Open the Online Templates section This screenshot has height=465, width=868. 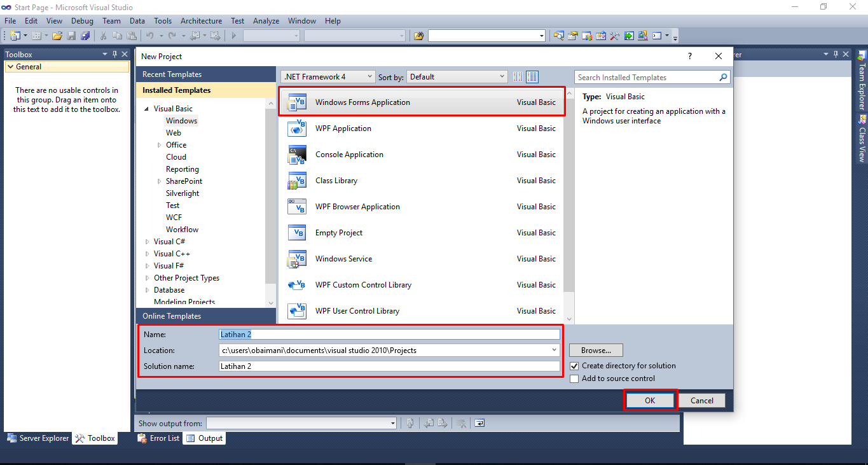(x=205, y=316)
